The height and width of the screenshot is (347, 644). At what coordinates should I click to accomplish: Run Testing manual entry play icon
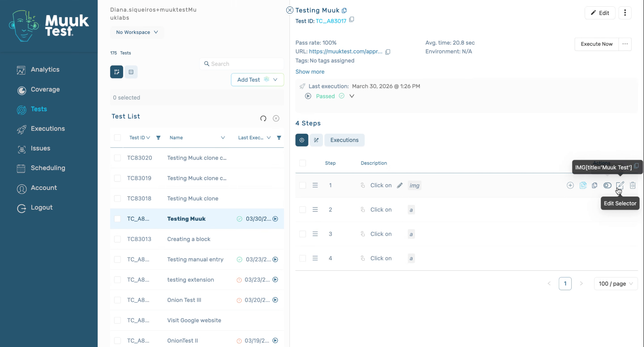(275, 260)
